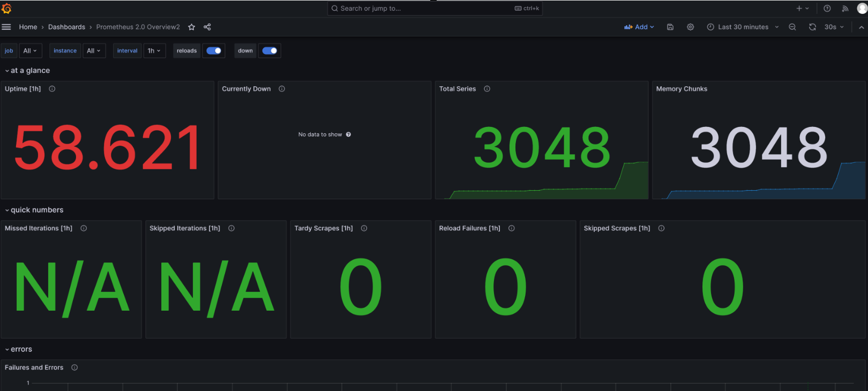Viewport: 868px width, 391px height.
Task: Click Prometheus 2.0 Overview2 breadcrumb
Action: coord(138,27)
